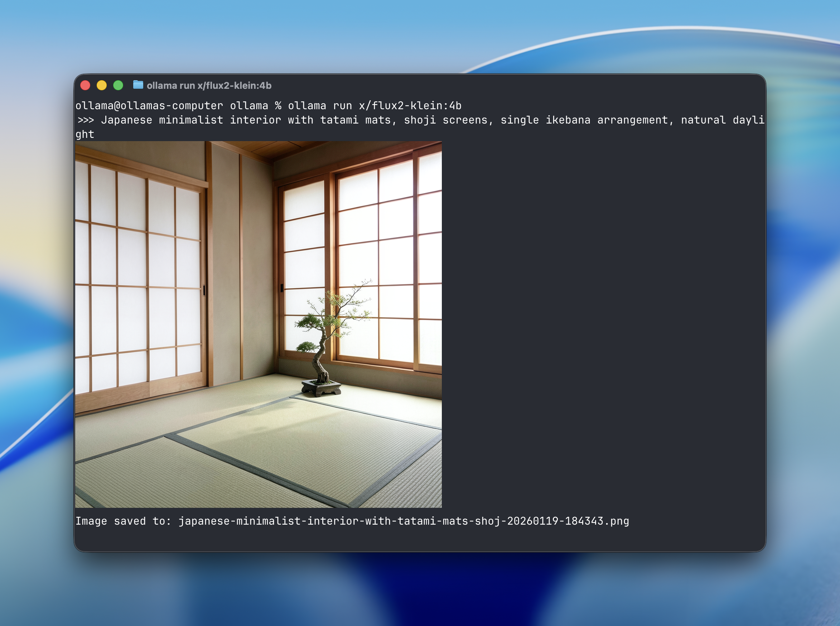Minimize the window using the yellow button
The image size is (840, 626).
pyautogui.click(x=102, y=85)
